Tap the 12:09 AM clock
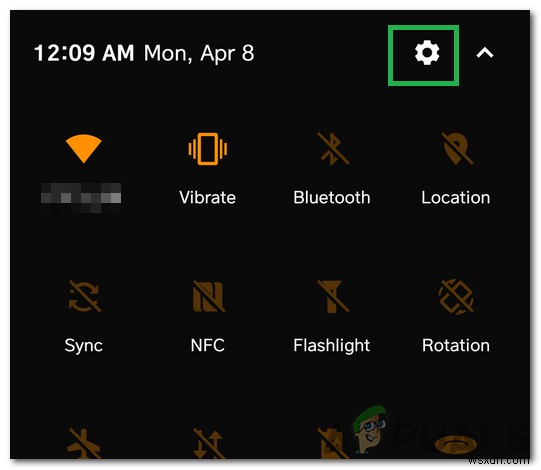Image resolution: width=541 pixels, height=470 pixels. click(x=84, y=53)
